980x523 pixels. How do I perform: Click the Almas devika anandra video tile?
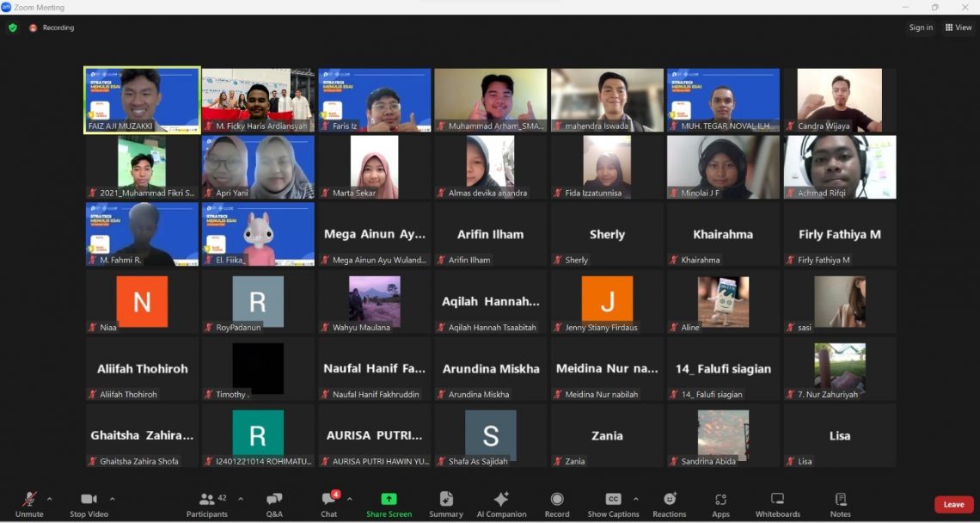[x=491, y=167]
